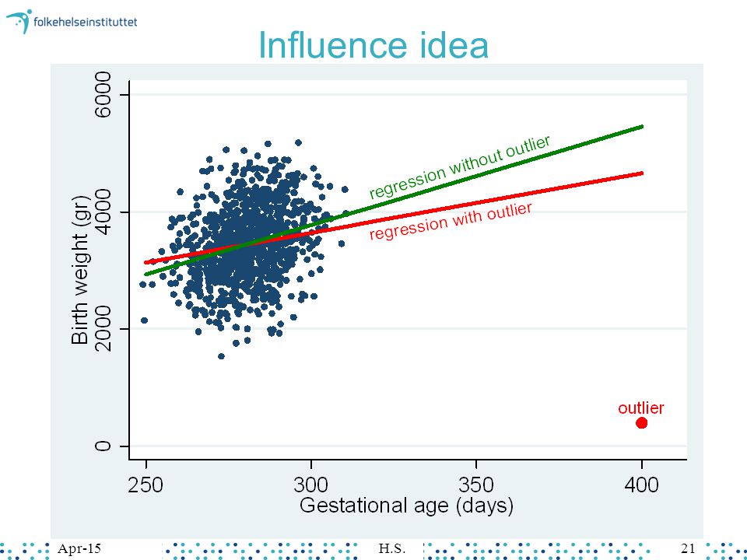Screen dimensions: 747x560
Task: Select the regression without outlier label
Action: [x=460, y=166]
